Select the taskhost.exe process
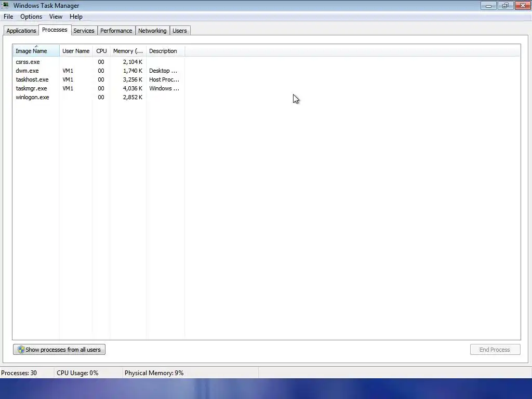 98,79
